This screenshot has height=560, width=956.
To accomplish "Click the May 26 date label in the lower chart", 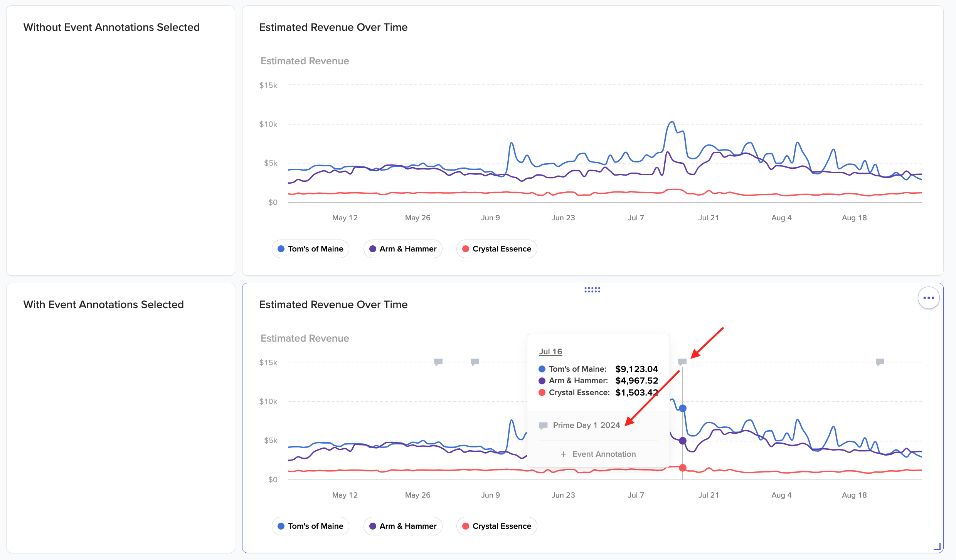I will pyautogui.click(x=418, y=495).
